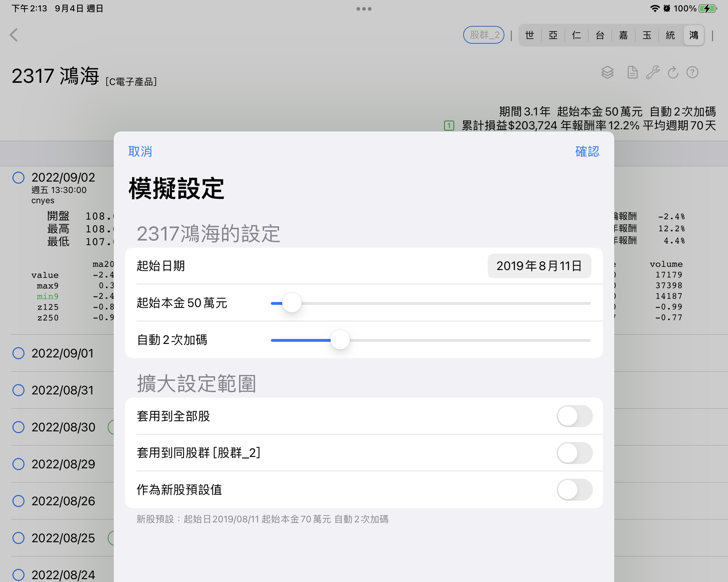Select the 自動 2 次加碼 slider handle
This screenshot has width=728, height=582.
341,340
